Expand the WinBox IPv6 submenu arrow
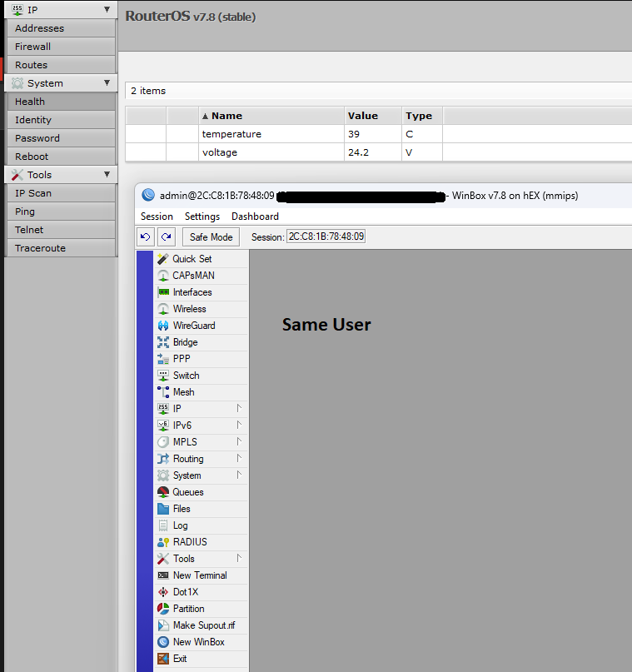Screen dimensions: 632x672 point(239,426)
